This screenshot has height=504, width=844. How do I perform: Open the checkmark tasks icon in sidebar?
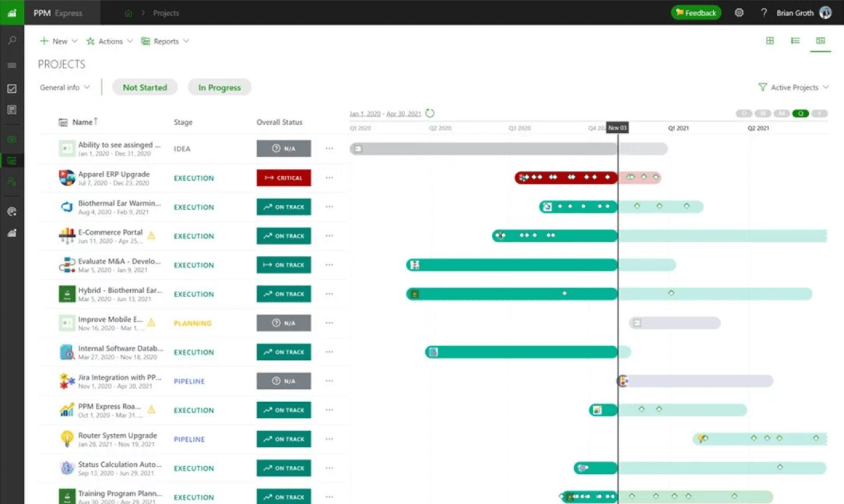[11, 89]
